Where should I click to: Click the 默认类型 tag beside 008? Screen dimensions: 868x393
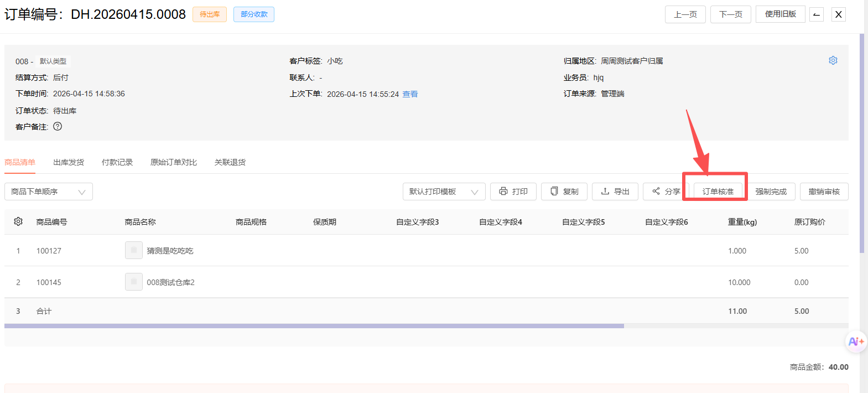pyautogui.click(x=53, y=61)
